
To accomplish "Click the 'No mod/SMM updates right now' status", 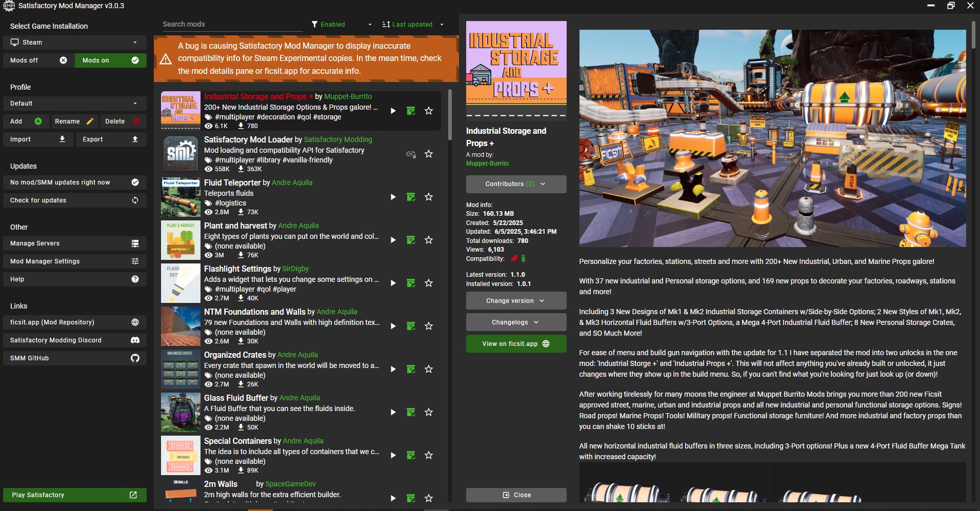I will pyautogui.click(x=75, y=182).
